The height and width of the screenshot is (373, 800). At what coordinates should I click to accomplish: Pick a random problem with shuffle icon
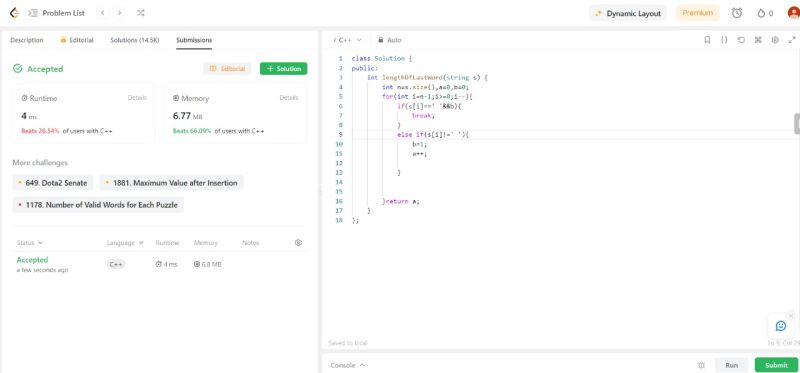(x=141, y=13)
